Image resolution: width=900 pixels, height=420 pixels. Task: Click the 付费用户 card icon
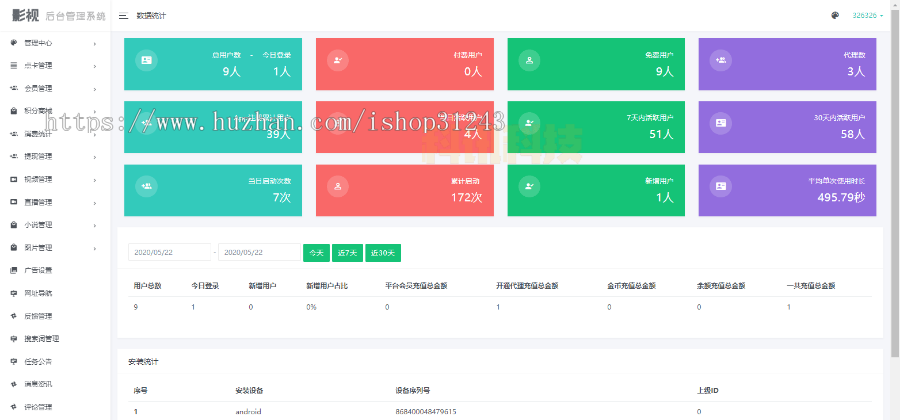click(338, 60)
